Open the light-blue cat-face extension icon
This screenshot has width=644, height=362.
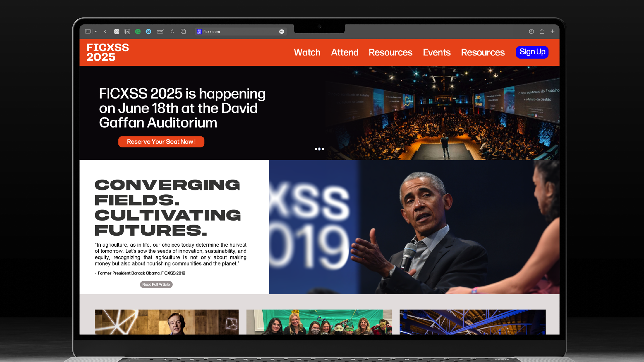tap(148, 32)
